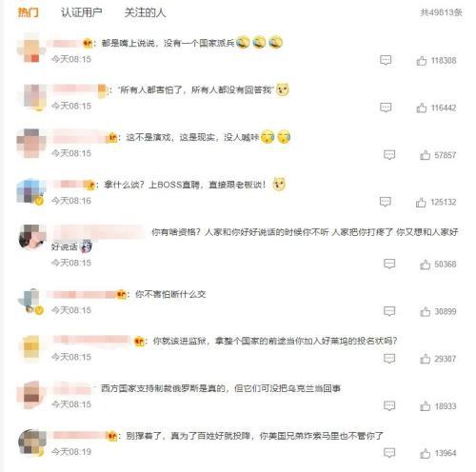Switch to the 热门 tab
Screen dimensions: 476x472
click(28, 12)
